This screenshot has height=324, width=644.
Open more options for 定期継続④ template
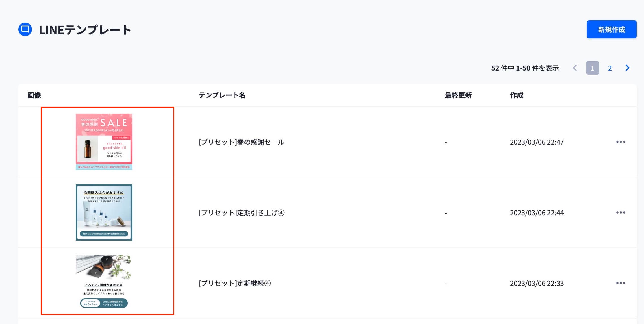pos(621,283)
